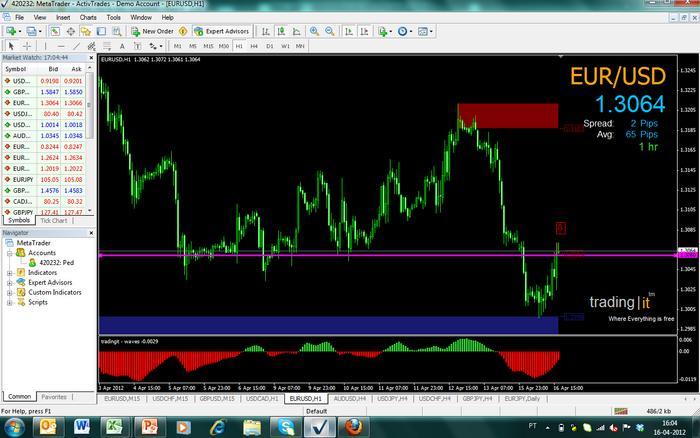The width and height of the screenshot is (700, 438).
Task: Open the Strategy Tester icon
Action: tap(117, 31)
